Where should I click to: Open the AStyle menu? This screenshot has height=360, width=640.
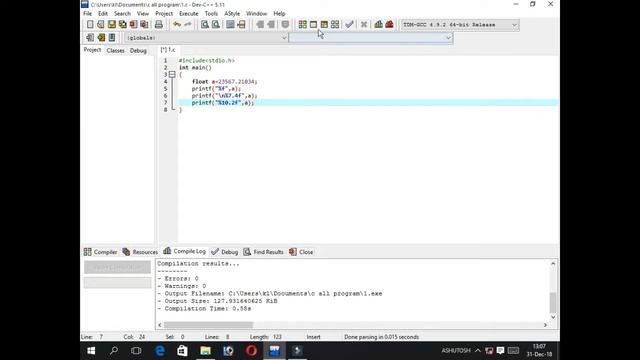point(232,13)
